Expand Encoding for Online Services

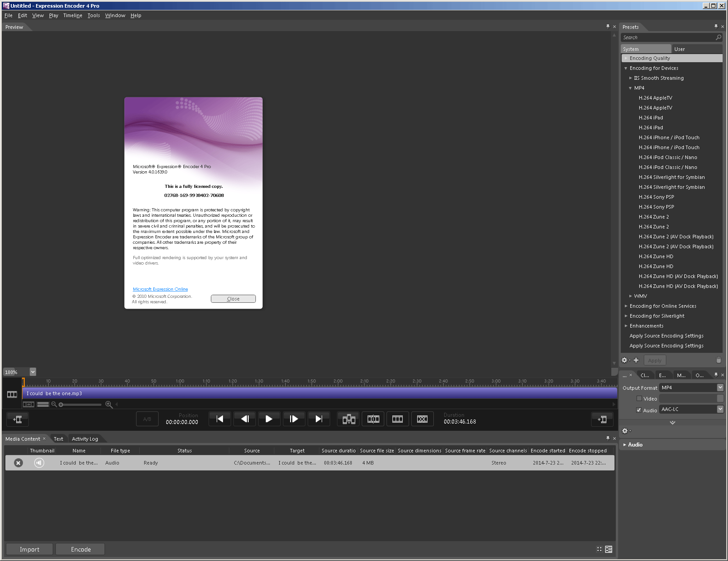tap(626, 306)
